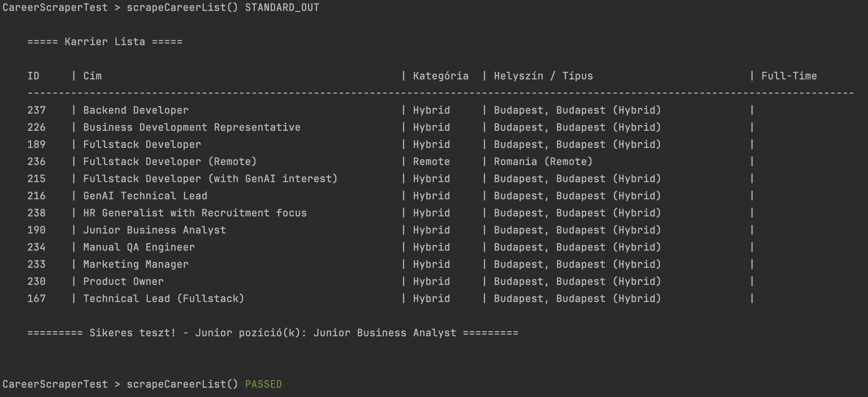The image size is (868, 397).
Task: Click the "GenAI Technical Lead" title
Action: (x=145, y=196)
